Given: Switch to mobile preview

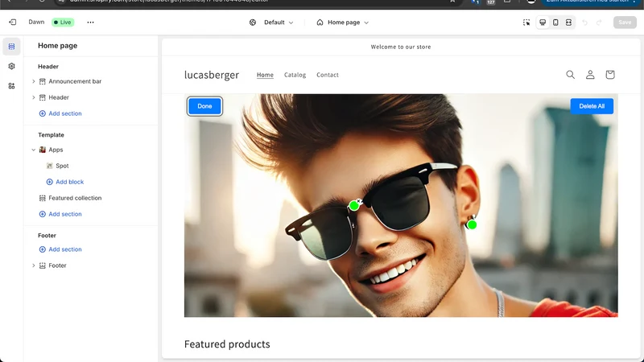Looking at the screenshot, I should pos(555,23).
